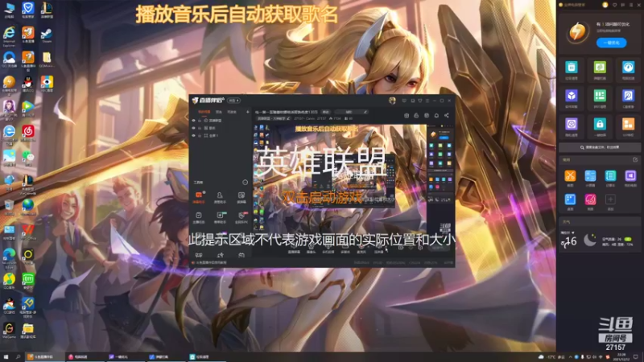The height and width of the screenshot is (362, 644).
Task: Select the Steam desktop icon
Action: point(47,35)
